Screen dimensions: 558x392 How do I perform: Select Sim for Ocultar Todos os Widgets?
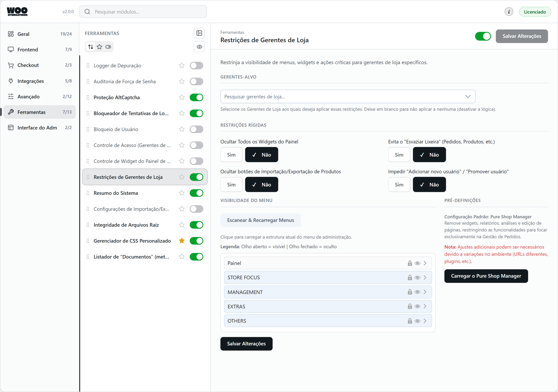coord(231,154)
